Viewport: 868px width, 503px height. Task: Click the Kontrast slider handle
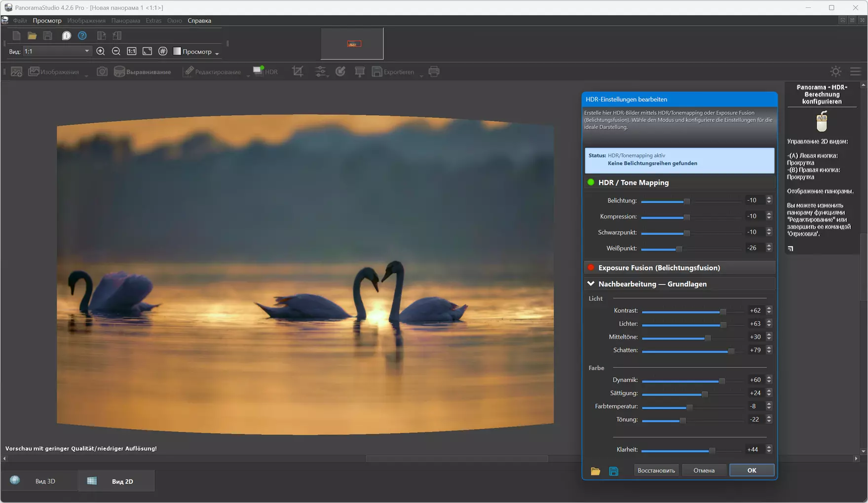click(x=723, y=311)
